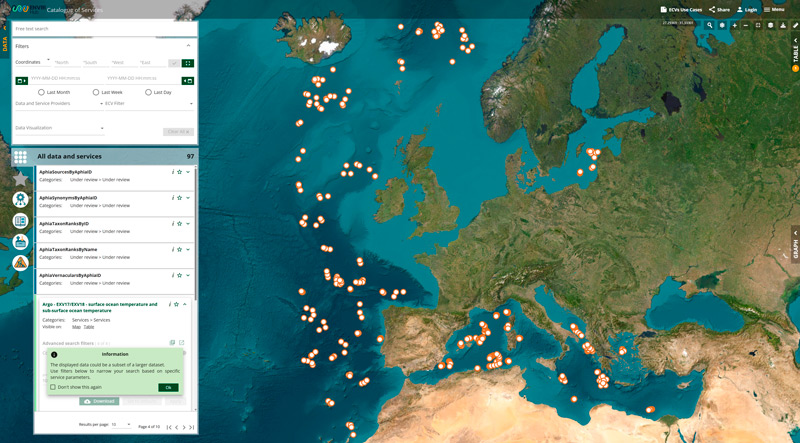The image size is (800, 443).
Task: Click the copy icon beside Advanced search filters
Action: click(x=172, y=343)
